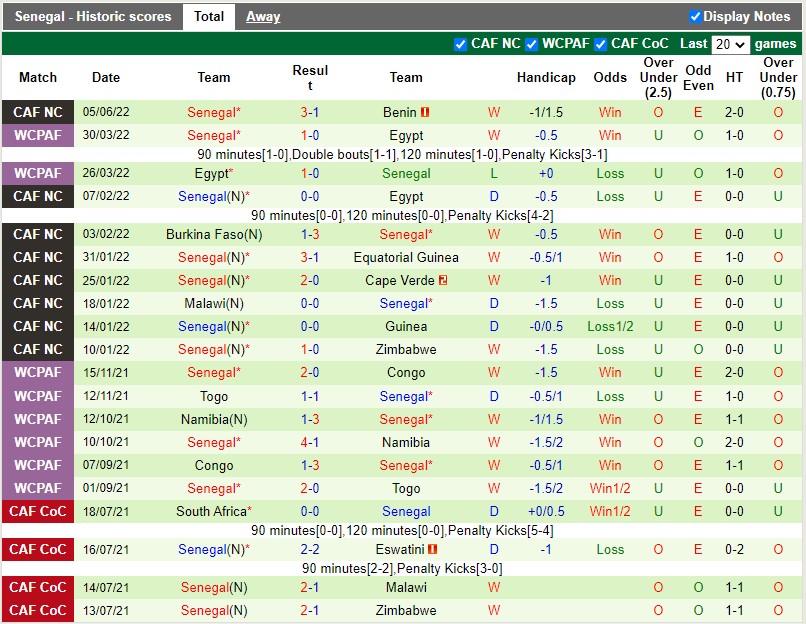
Task: Click the Over Under (2.5) column header
Action: click(658, 78)
